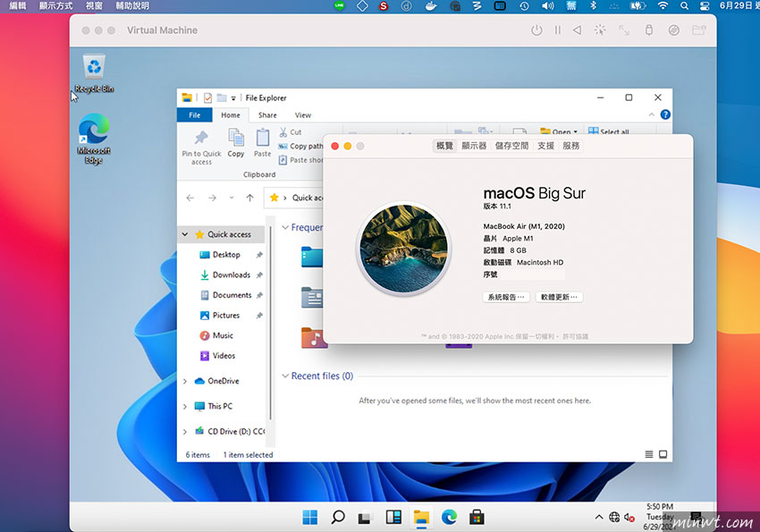Click the 系統報告… button
760x532 pixels.
pos(506,297)
